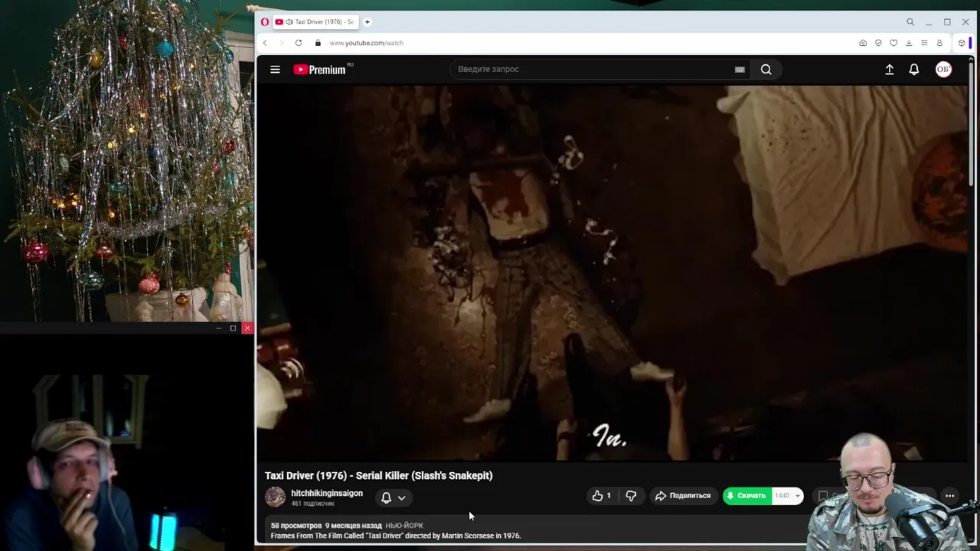Mute the tab via speaker icon
980x551 pixels.
coord(289,22)
